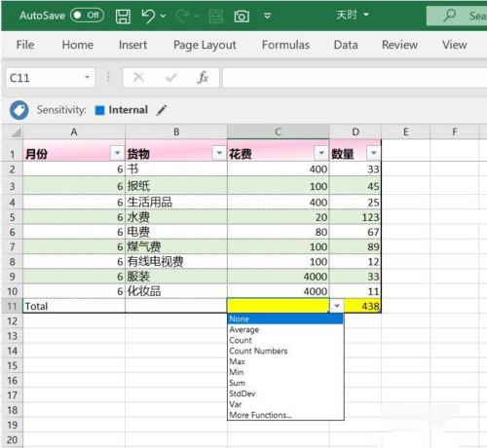Expand the Name Box dropdown arrow
Viewport: 487px width, 448px height.
[x=87, y=77]
